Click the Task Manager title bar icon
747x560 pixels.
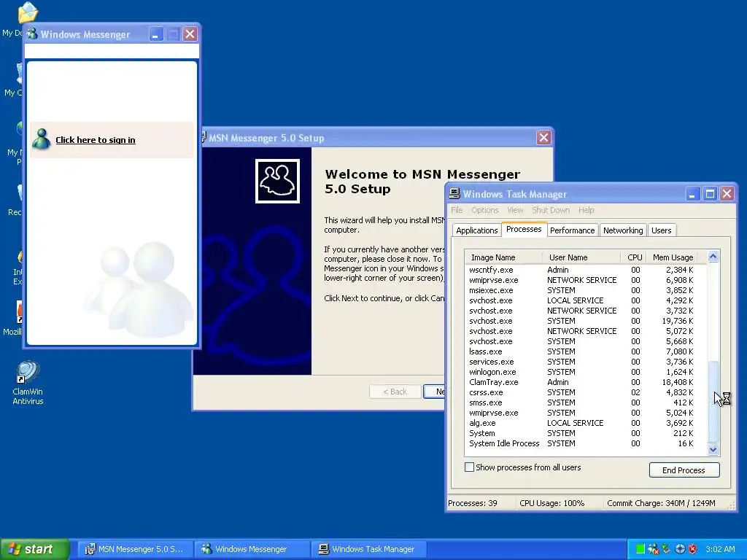click(x=454, y=194)
